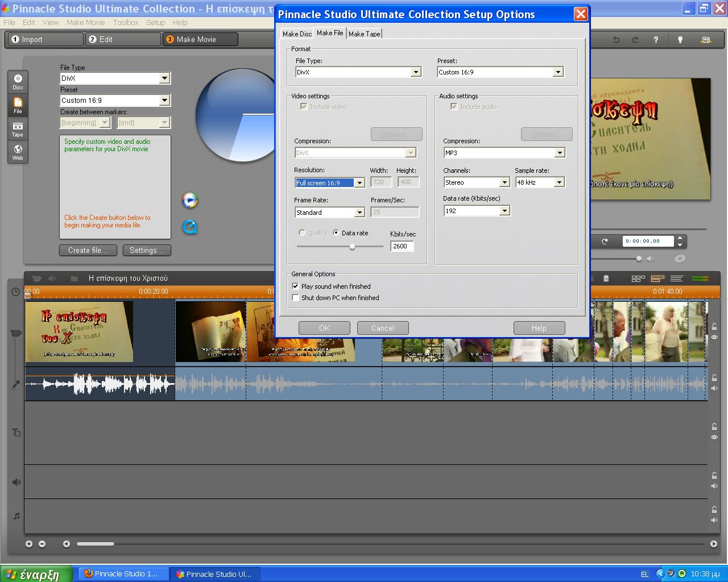Click the Undo arrow icon
The width and height of the screenshot is (728, 582).
click(x=616, y=40)
